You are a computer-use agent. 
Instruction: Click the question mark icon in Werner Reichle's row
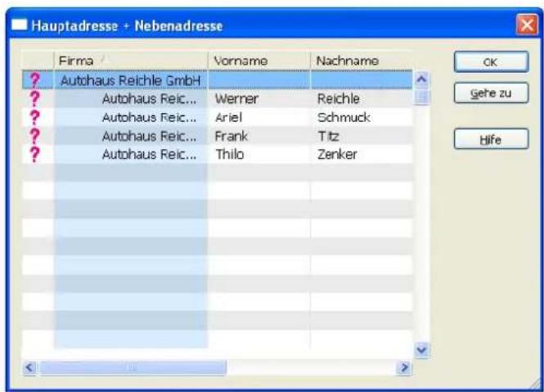point(34,98)
